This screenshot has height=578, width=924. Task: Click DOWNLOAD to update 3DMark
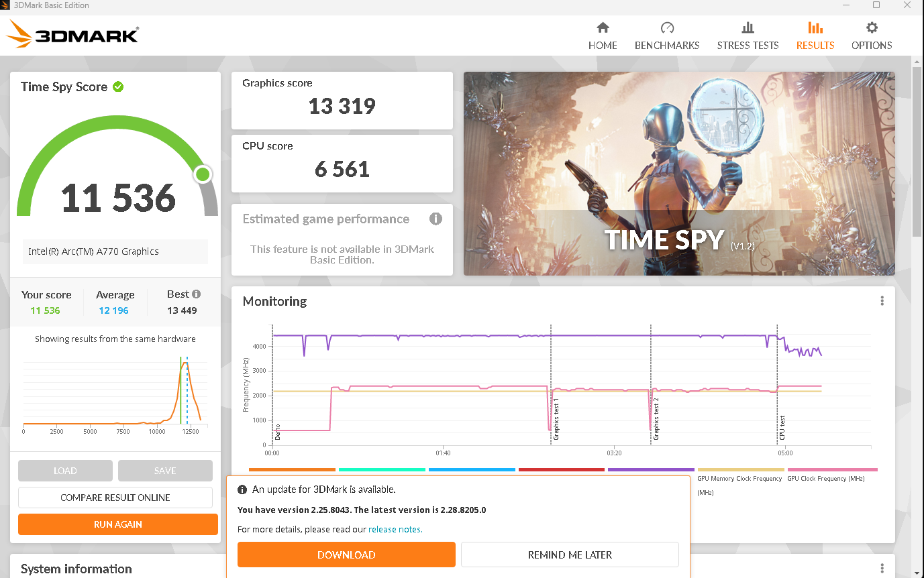click(346, 555)
